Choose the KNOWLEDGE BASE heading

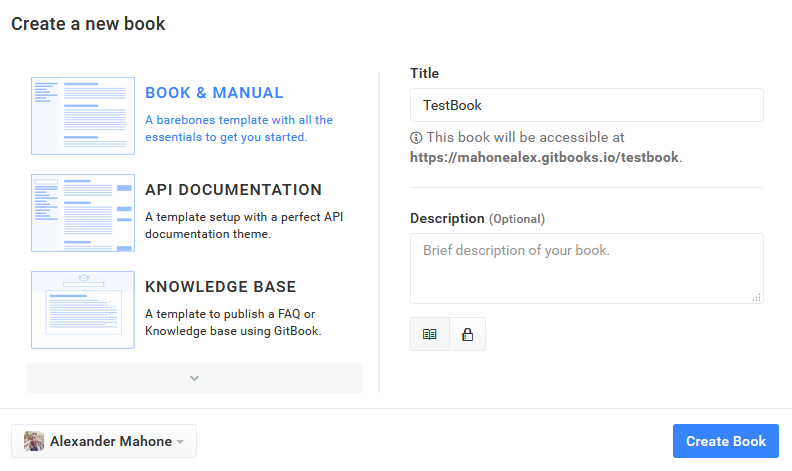tap(220, 287)
